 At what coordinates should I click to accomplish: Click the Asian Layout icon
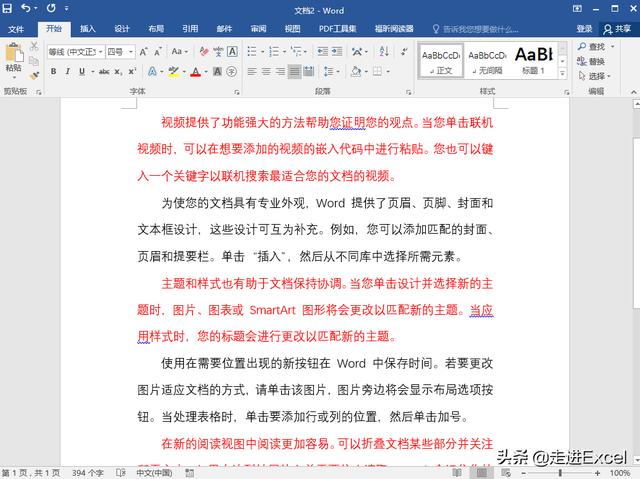[357, 51]
